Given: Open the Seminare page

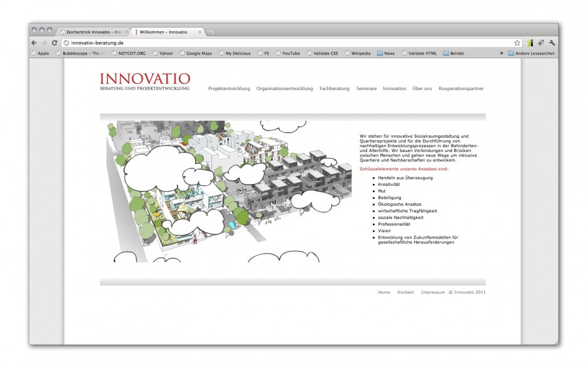Looking at the screenshot, I should pyautogui.click(x=367, y=88).
